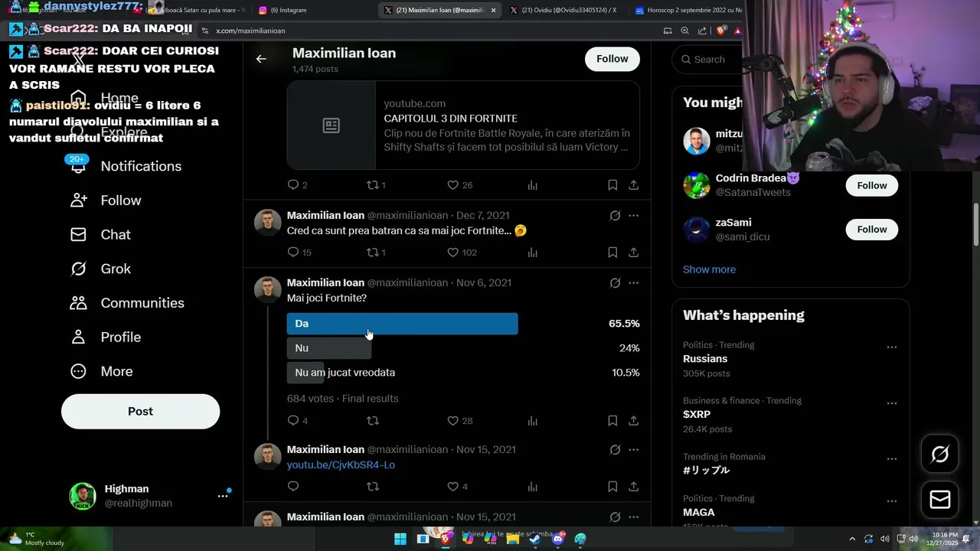The width and height of the screenshot is (980, 551).
Task: Open options for the #リップル trend
Action: pyautogui.click(x=892, y=459)
